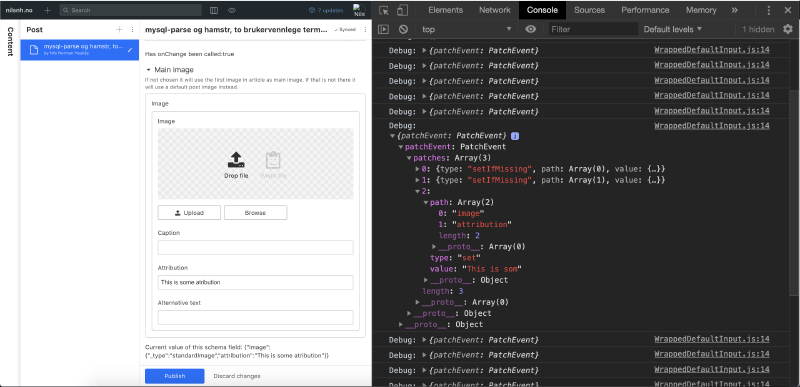The width and height of the screenshot is (800, 387).
Task: Collapse the expanded {patchEvent: PatchEvent} object
Action: tap(392, 136)
